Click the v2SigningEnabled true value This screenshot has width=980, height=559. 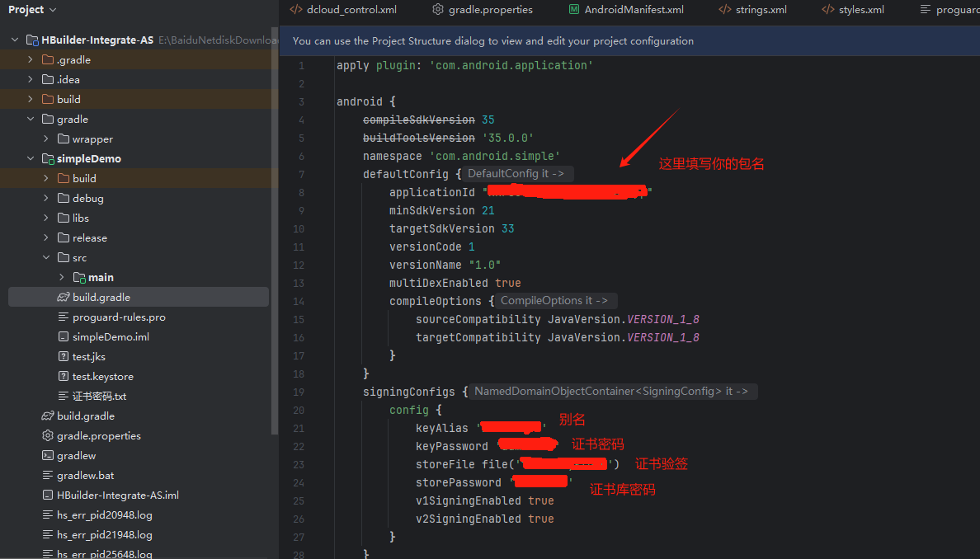coord(540,519)
